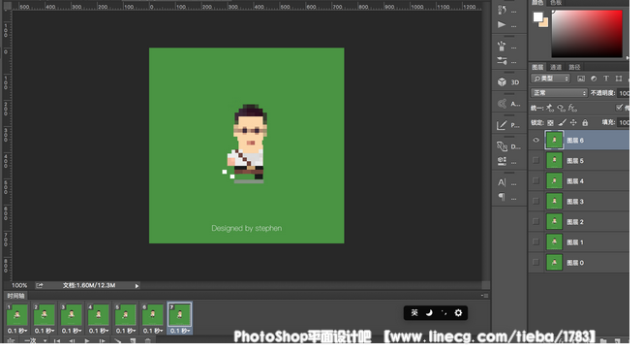The height and width of the screenshot is (353, 644).
Task: Expand the document info status arrow
Action: pyautogui.click(x=137, y=285)
